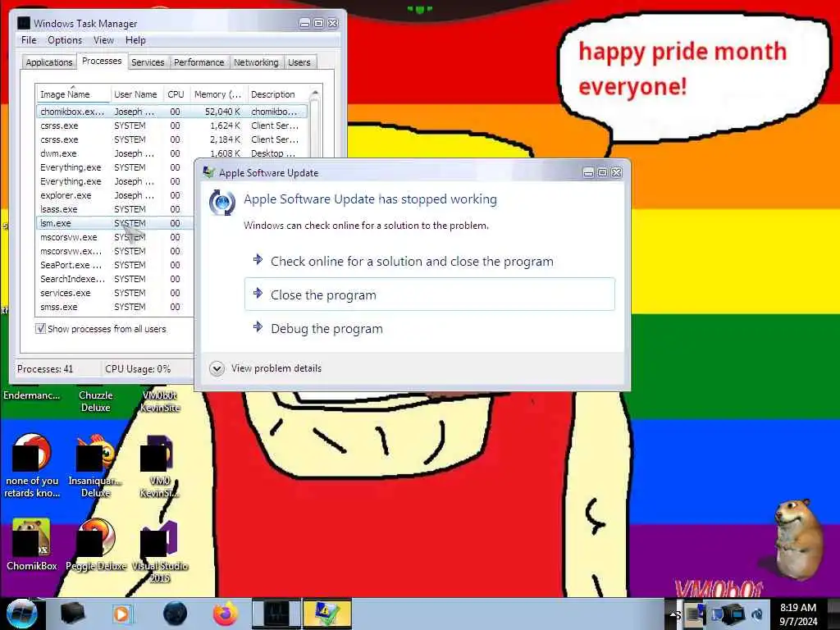Viewport: 840px width, 630px height.
Task: Click Processes: 41 in status bar
Action: pos(45,369)
